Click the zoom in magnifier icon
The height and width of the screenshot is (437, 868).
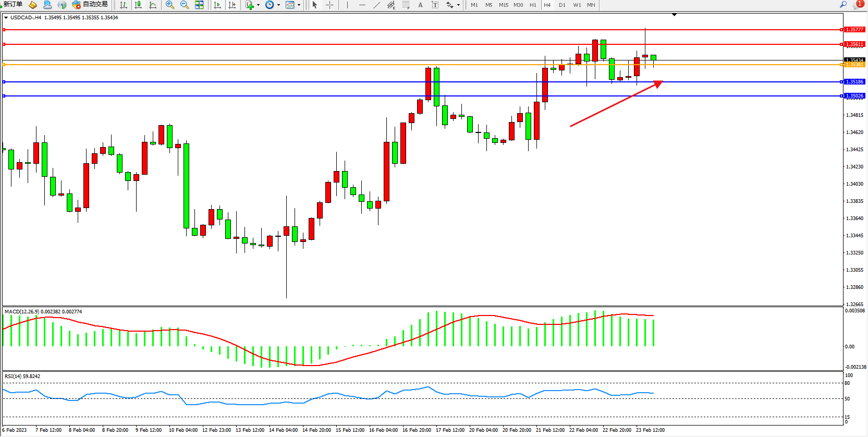point(169,5)
